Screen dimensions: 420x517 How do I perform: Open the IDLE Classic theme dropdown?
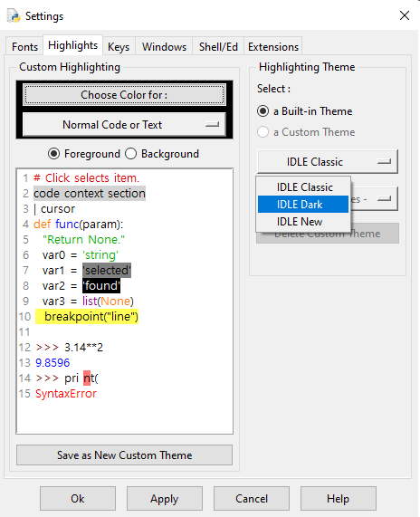pos(328,161)
